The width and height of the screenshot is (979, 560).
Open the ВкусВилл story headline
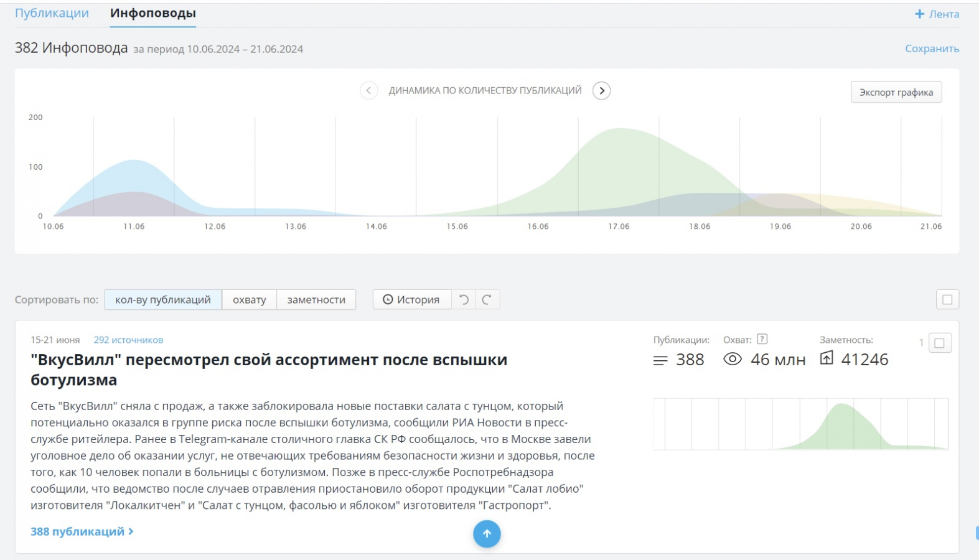point(269,370)
